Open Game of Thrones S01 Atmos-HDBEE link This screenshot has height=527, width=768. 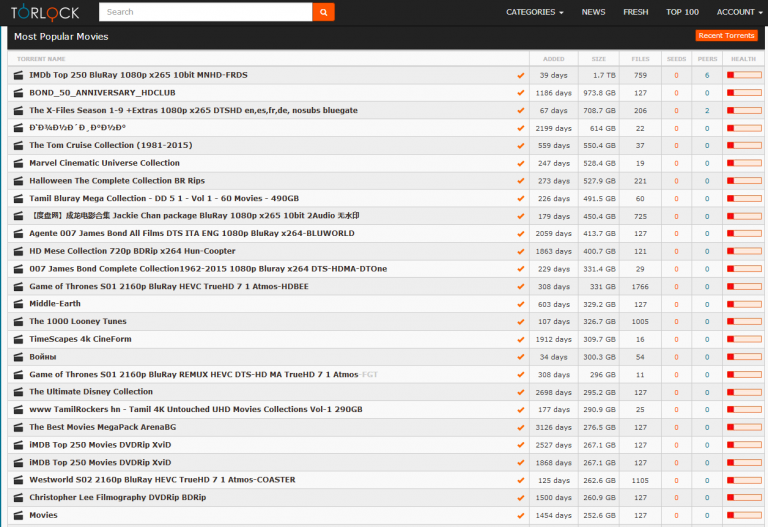pos(168,286)
